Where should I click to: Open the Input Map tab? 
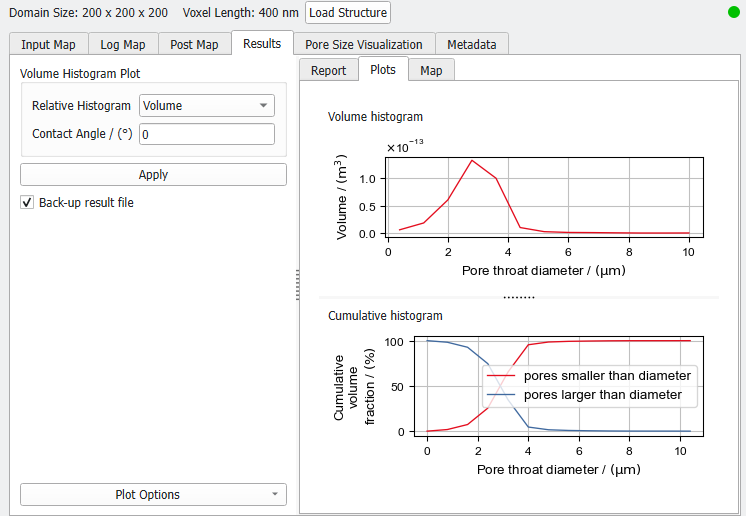click(x=49, y=44)
